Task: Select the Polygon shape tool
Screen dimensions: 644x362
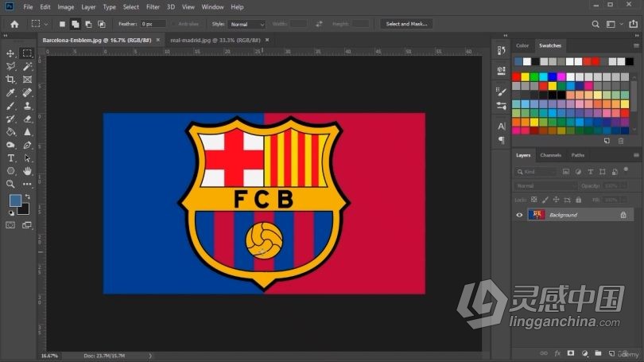Action: [x=10, y=171]
